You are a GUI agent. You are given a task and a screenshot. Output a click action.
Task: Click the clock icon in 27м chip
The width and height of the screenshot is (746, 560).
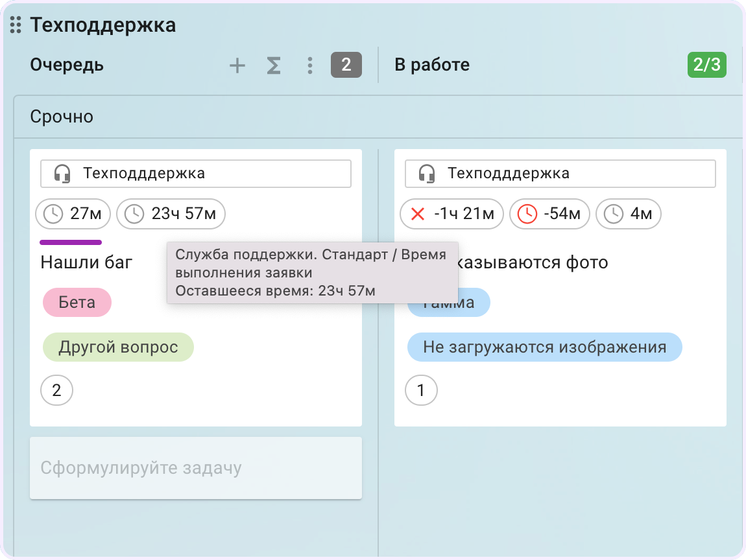(53, 214)
